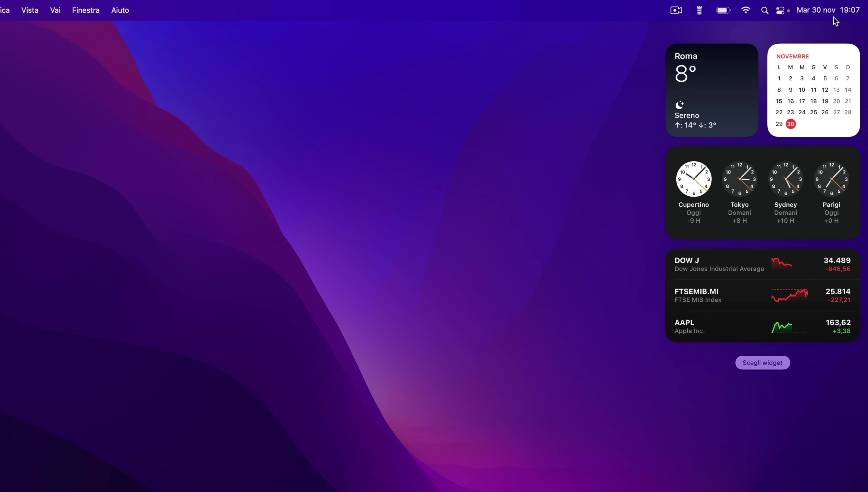Image resolution: width=868 pixels, height=492 pixels.
Task: Open the Wi-Fi menu bar icon
Action: click(746, 10)
